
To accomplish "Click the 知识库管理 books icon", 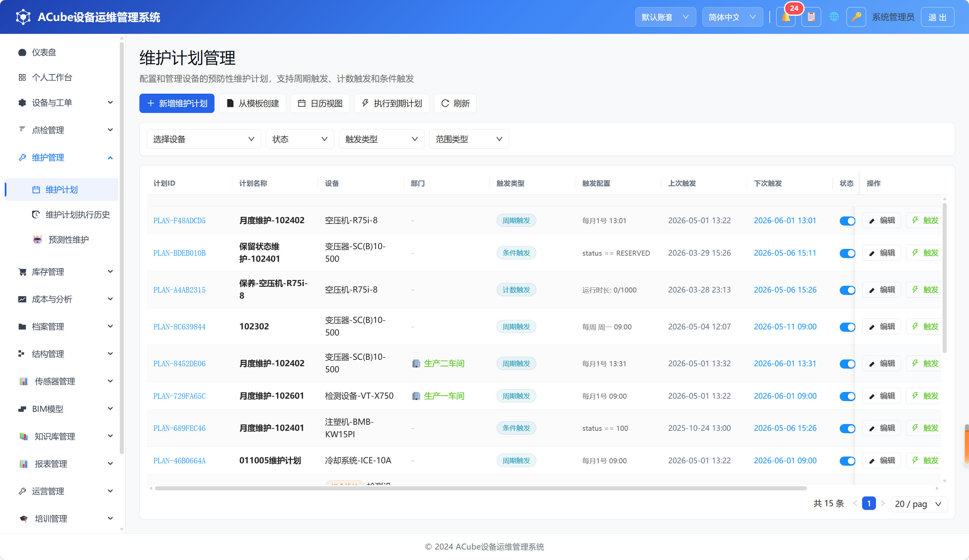I will click(23, 436).
